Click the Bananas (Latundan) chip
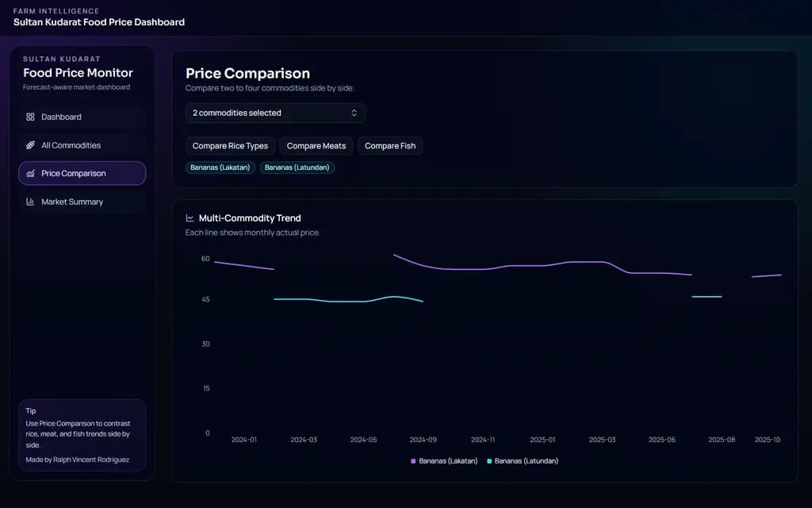 coord(297,167)
